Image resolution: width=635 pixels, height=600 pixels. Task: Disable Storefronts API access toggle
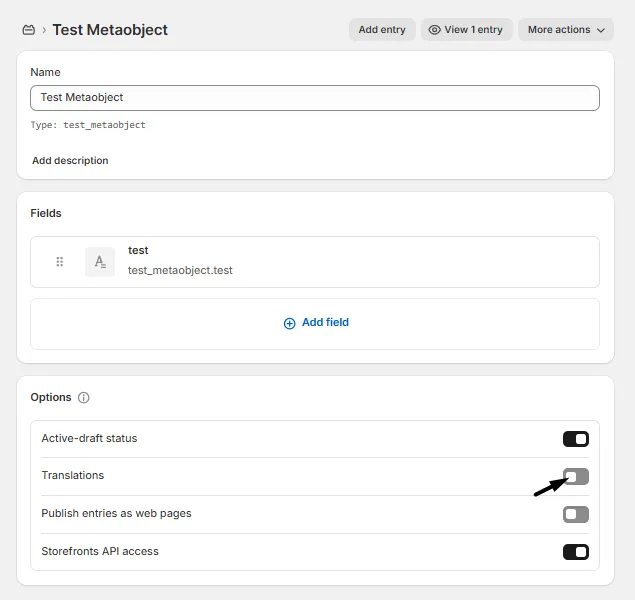pos(575,552)
